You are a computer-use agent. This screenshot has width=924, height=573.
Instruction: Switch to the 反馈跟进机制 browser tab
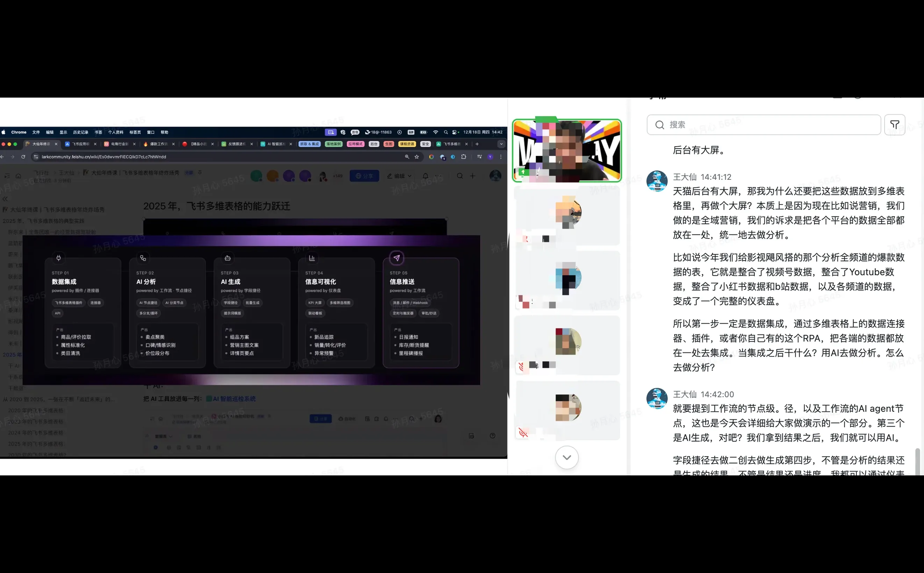[x=238, y=144]
